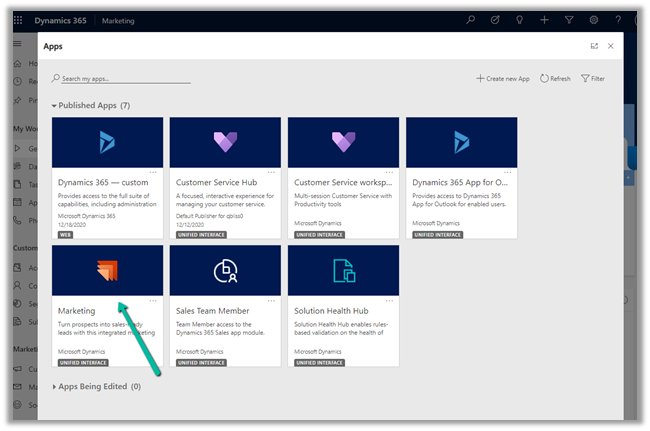Screen dimensions: 650x431
Task: Click the help question mark icon
Action: click(617, 20)
